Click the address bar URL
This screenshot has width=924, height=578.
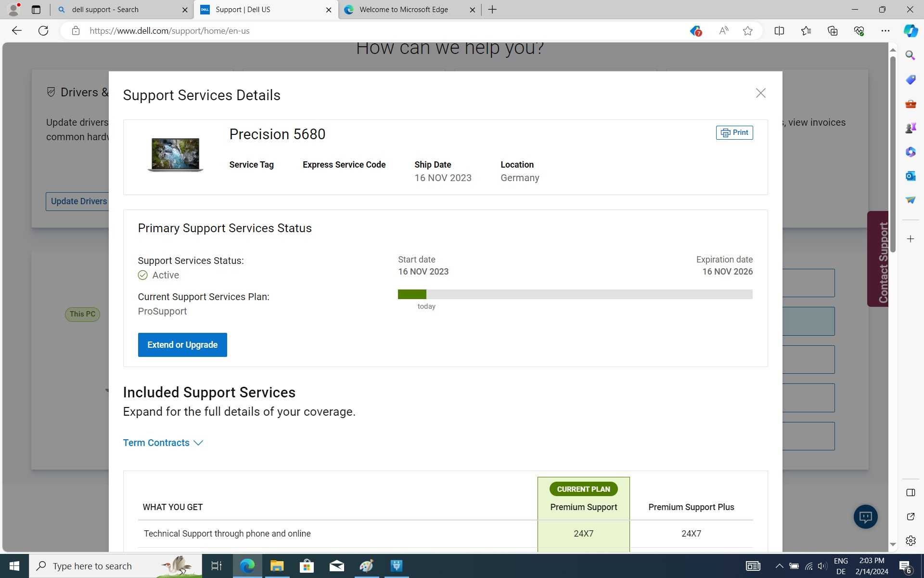click(169, 31)
